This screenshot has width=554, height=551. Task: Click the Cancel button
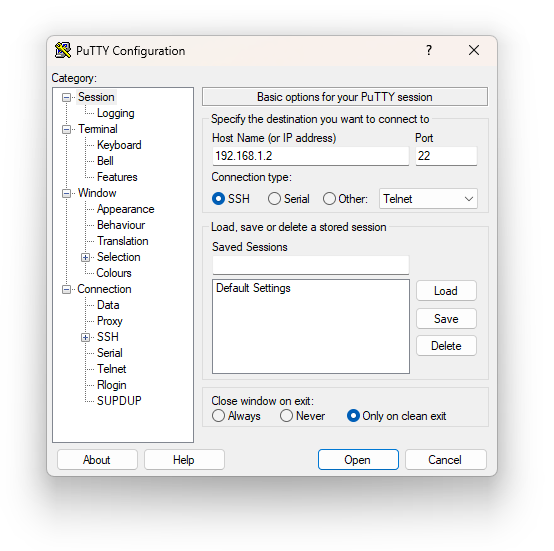tap(445, 460)
